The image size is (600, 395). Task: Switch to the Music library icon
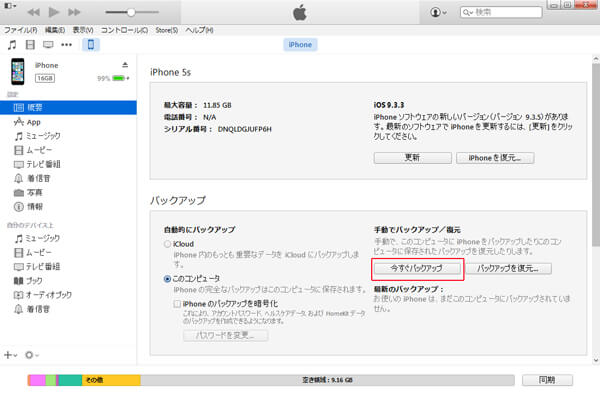(12, 45)
